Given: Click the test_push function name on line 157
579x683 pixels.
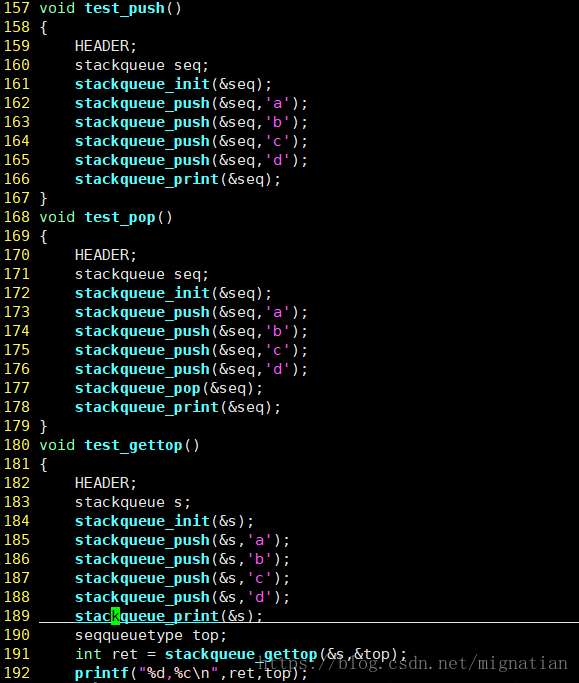Looking at the screenshot, I should click(x=124, y=9).
